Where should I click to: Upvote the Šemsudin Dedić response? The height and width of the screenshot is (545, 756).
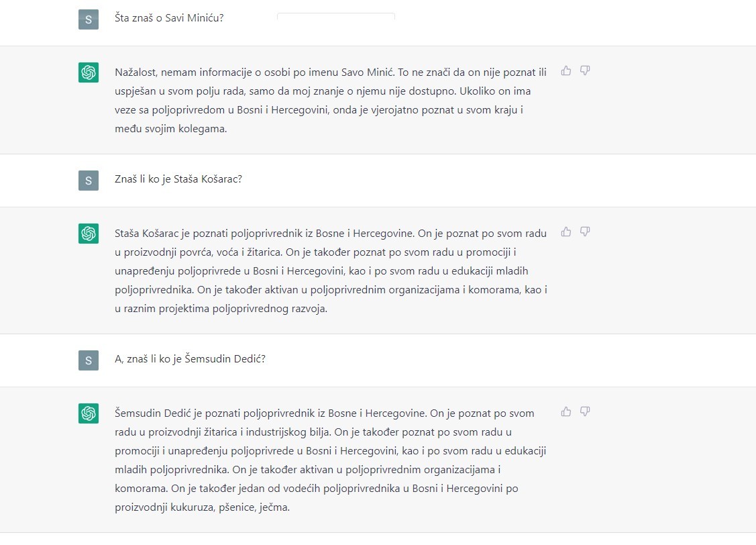[566, 411]
